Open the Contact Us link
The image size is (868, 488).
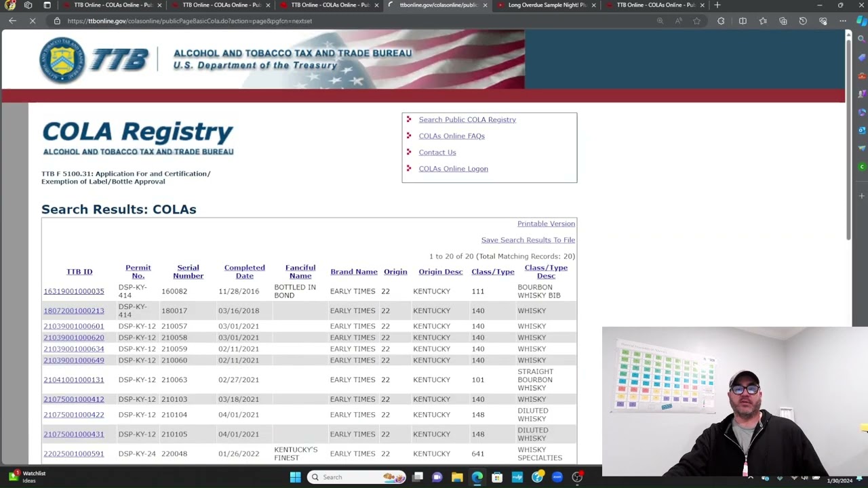click(437, 152)
